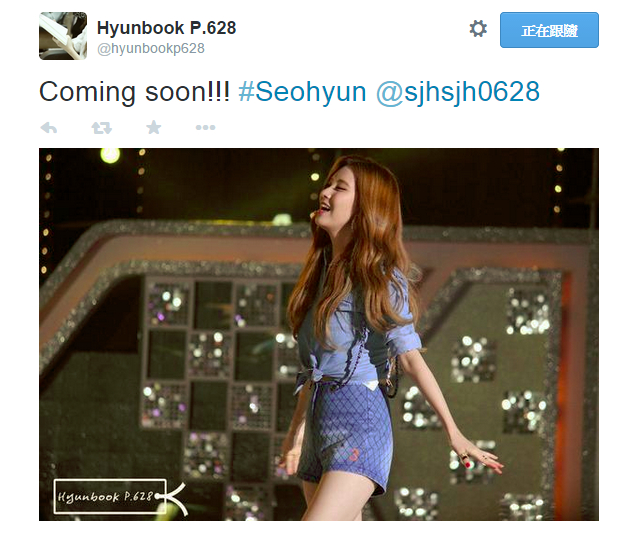Open Hyunbook P.628 profile avatar
The image size is (639, 543).
pyautogui.click(x=63, y=36)
